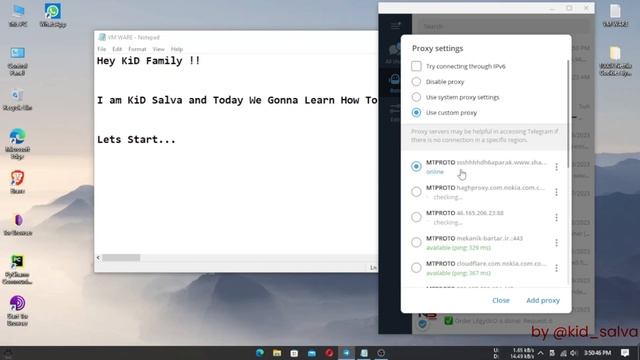Open Notepad Format menu

pyautogui.click(x=137, y=49)
